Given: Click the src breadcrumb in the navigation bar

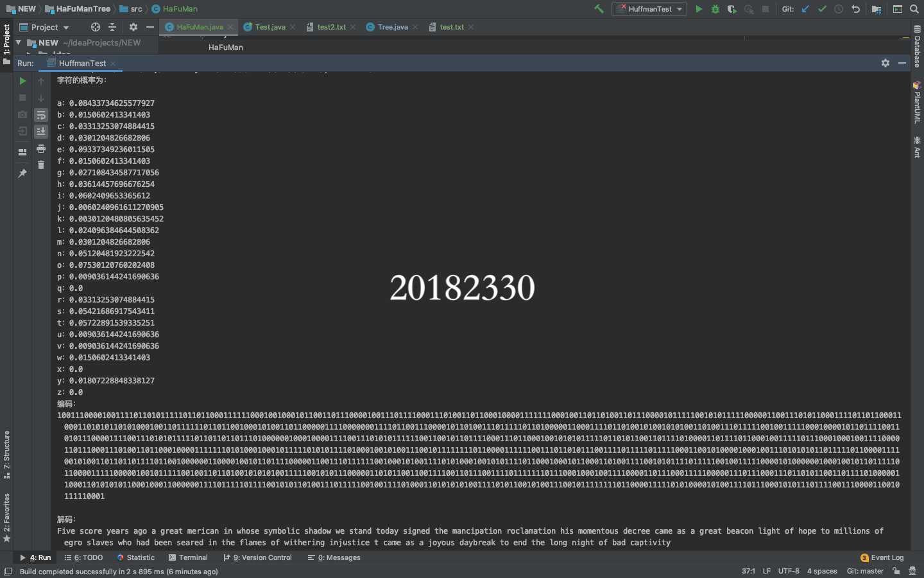Looking at the screenshot, I should (131, 9).
